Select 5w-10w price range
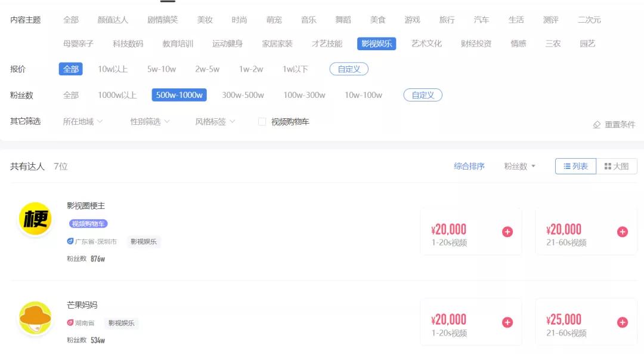 coord(162,69)
